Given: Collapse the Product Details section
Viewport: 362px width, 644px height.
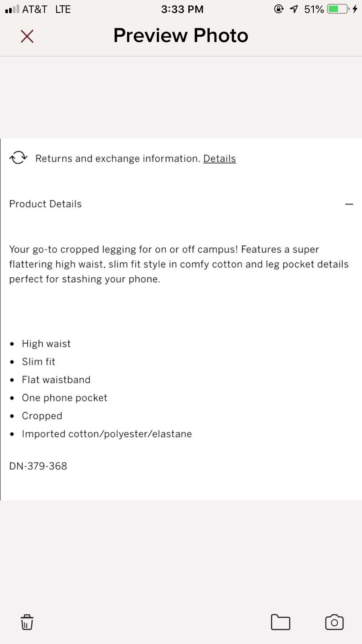Looking at the screenshot, I should (x=349, y=204).
